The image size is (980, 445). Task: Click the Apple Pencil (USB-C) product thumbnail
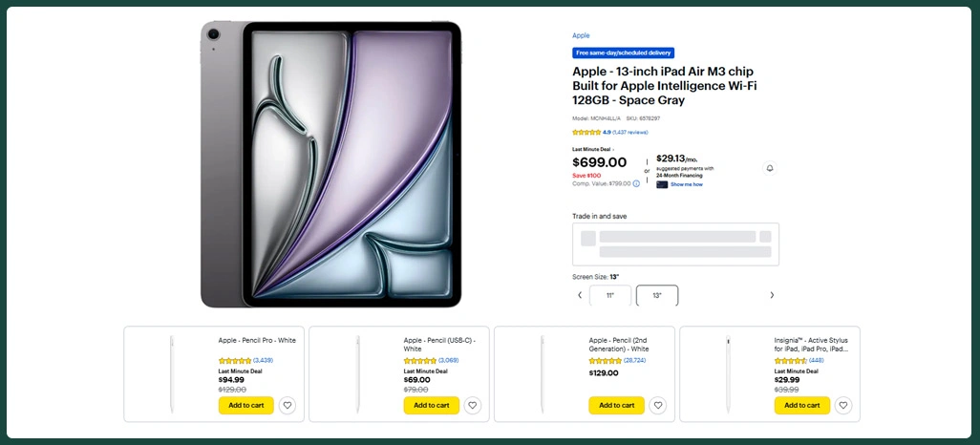358,373
